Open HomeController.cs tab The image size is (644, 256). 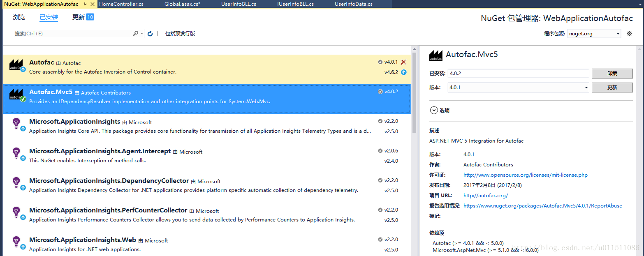121,4
